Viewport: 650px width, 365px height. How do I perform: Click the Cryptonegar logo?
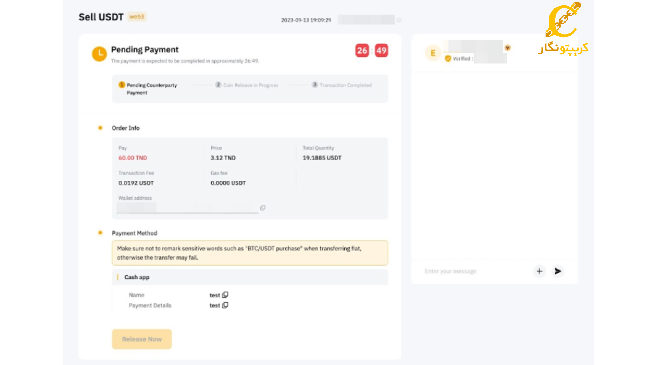coord(563,28)
